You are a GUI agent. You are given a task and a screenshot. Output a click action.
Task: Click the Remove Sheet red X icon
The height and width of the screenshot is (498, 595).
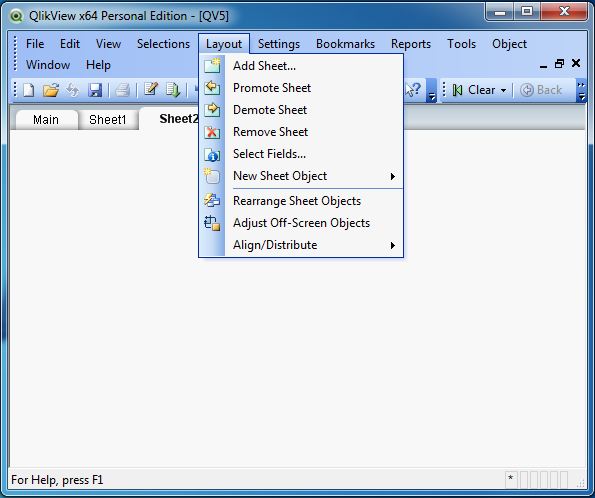[x=212, y=132]
